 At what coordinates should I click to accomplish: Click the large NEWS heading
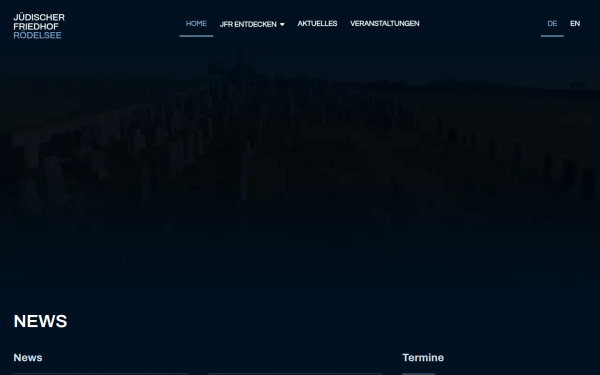[x=40, y=321]
